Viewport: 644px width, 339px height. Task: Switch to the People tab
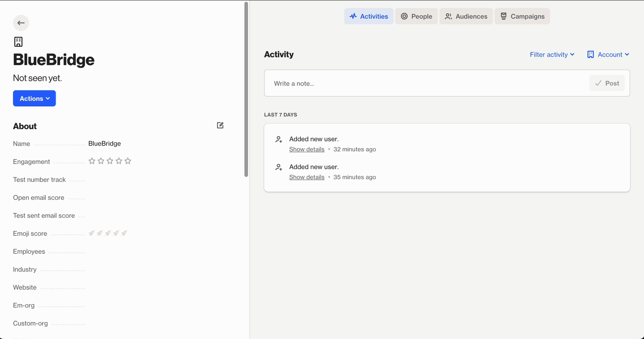point(416,17)
